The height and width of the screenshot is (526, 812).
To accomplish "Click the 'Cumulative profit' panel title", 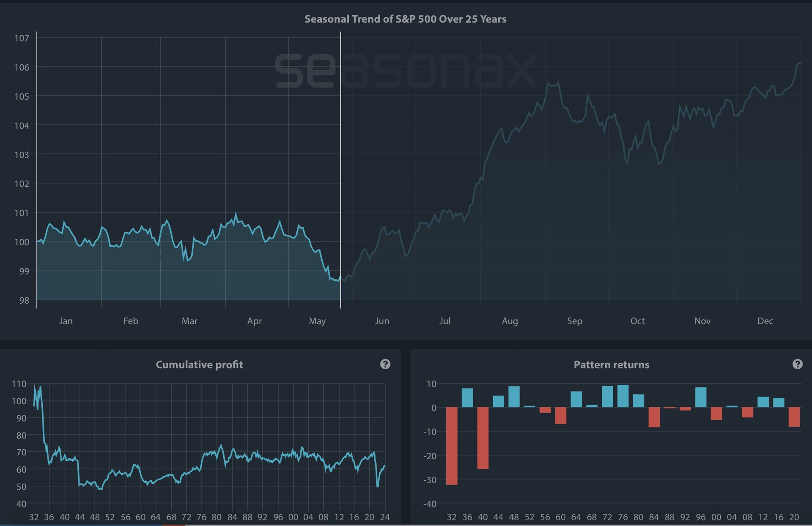I will click(x=199, y=364).
